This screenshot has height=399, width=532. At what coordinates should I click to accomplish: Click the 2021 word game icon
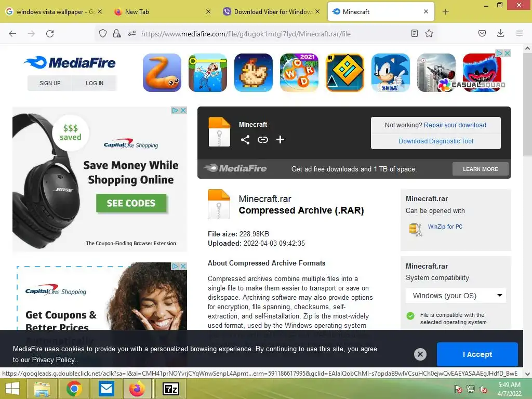coord(299,73)
